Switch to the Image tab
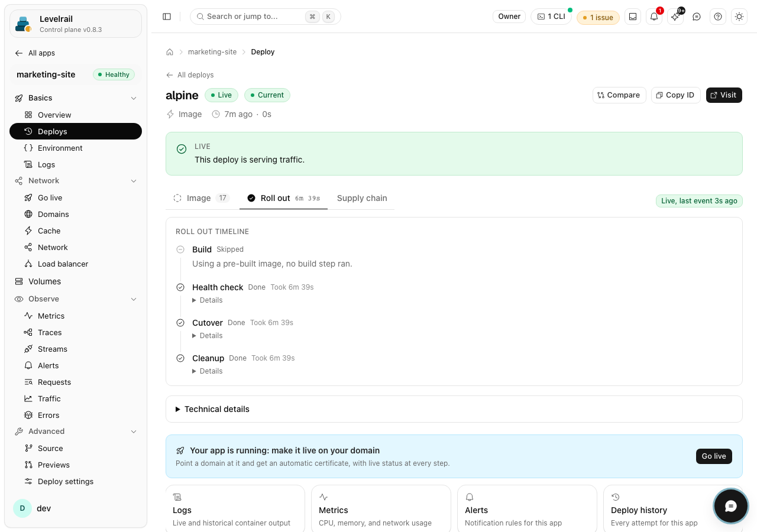Screen dimensions: 757x532 point(202,198)
